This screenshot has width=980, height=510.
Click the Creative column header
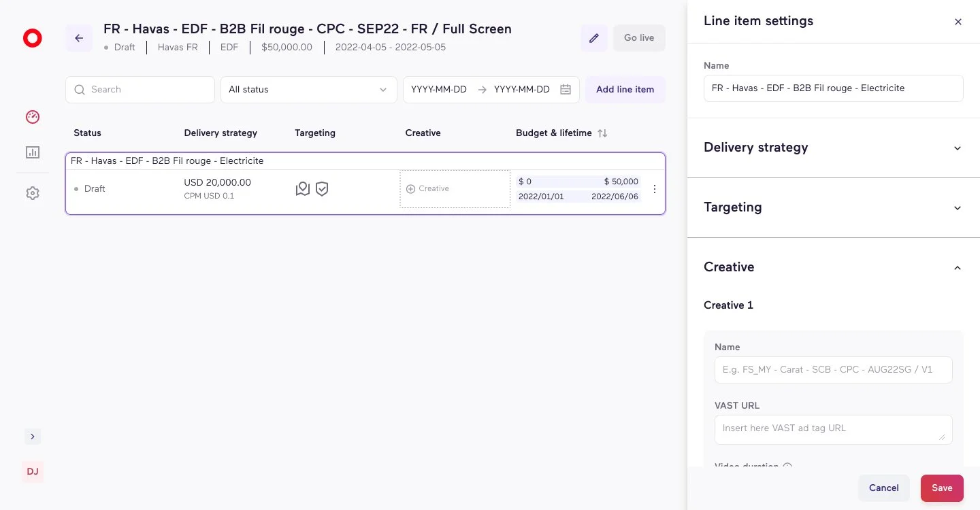[423, 133]
